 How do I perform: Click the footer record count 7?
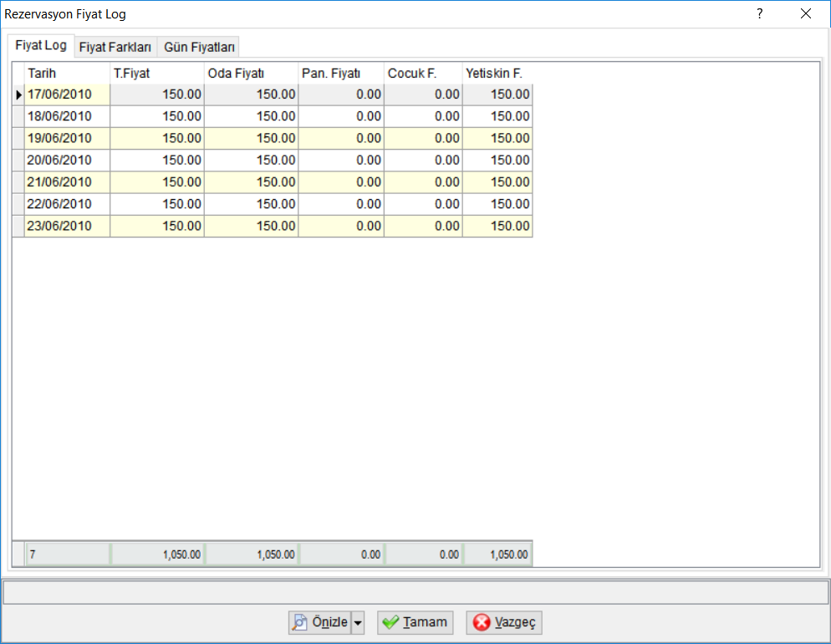click(68, 555)
